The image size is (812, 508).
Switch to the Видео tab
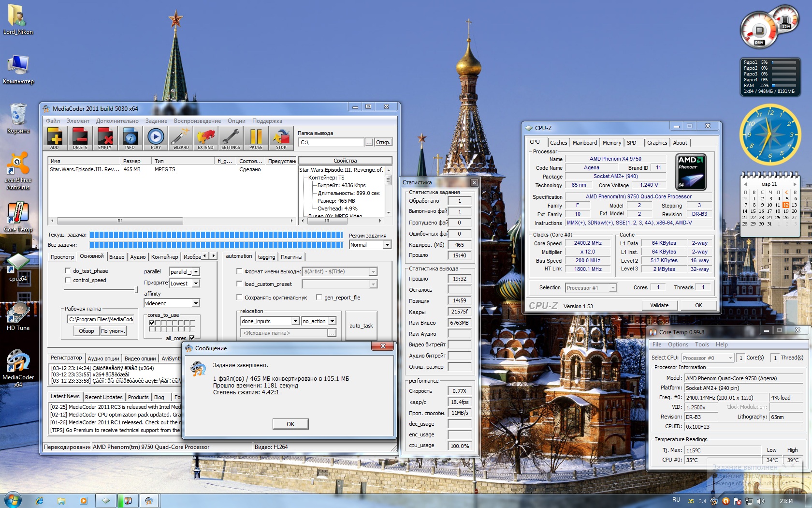[117, 257]
